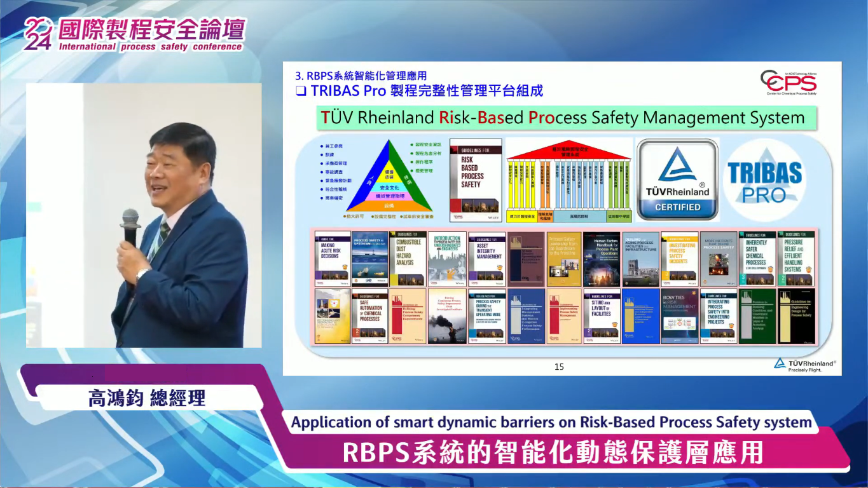Click slide page number 15
868x488 pixels.
(559, 367)
